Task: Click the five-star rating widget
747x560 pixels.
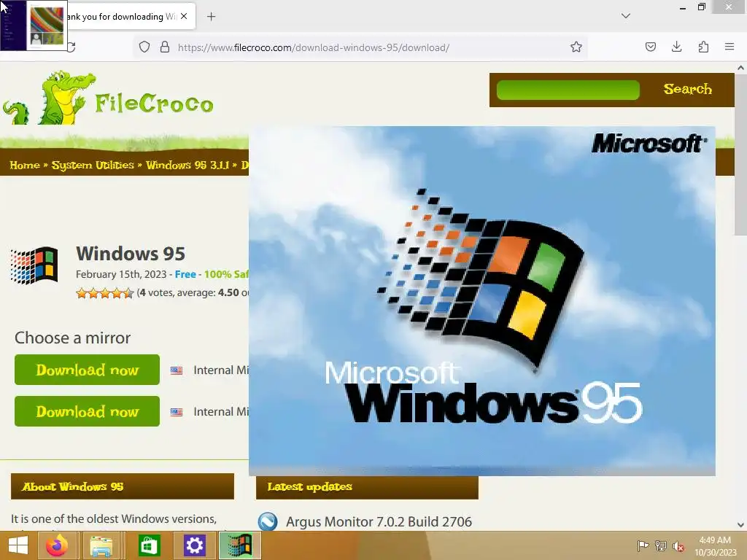Action: [105, 293]
